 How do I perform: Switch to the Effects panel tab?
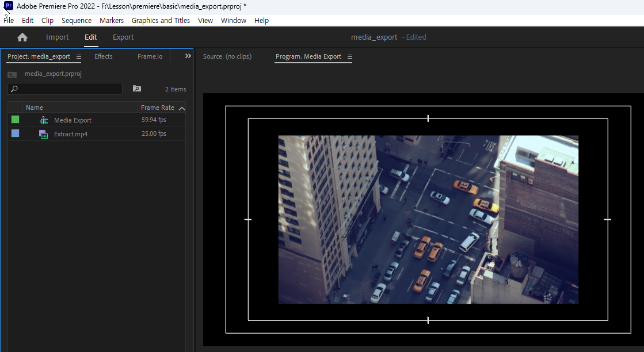104,56
